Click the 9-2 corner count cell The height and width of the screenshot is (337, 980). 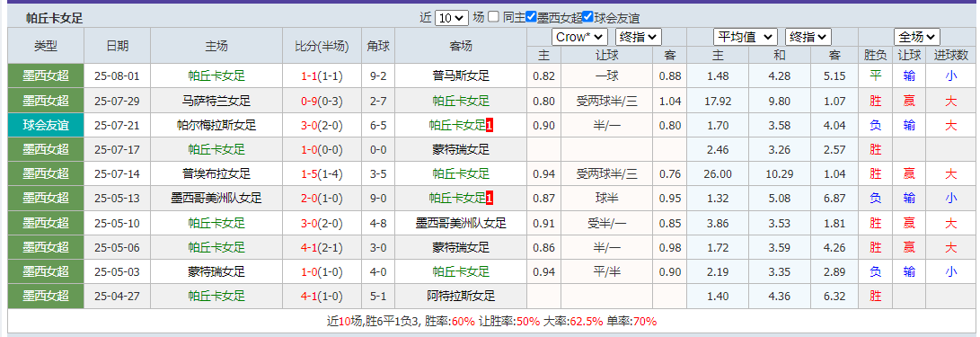tap(378, 76)
